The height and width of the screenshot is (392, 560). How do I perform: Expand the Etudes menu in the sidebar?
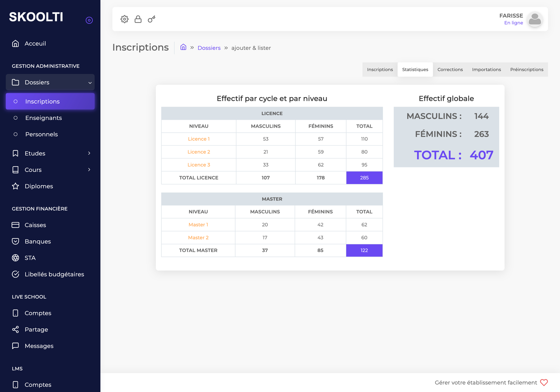[x=90, y=153]
